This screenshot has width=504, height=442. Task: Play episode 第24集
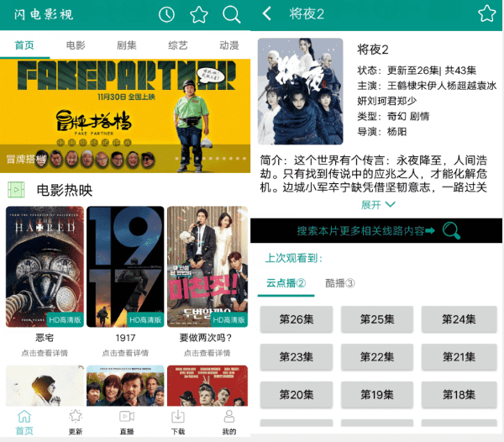[459, 318]
